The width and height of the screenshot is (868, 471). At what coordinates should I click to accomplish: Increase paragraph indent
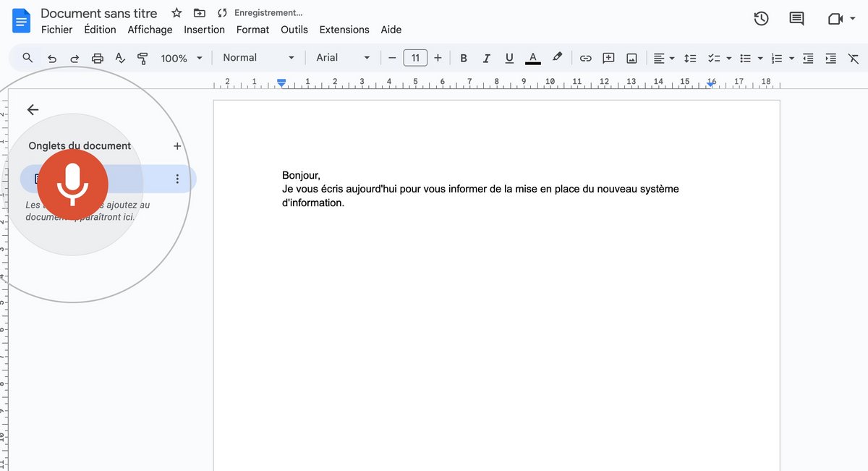click(x=831, y=58)
